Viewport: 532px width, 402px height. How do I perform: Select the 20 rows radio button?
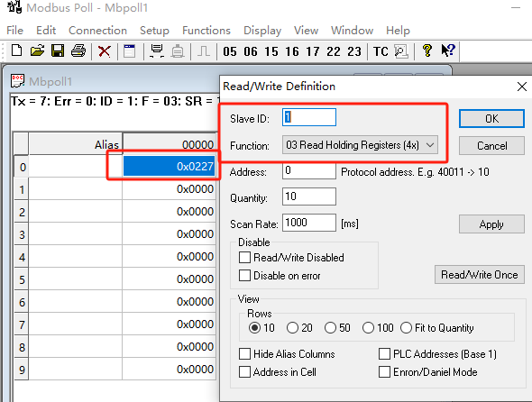[x=292, y=328]
